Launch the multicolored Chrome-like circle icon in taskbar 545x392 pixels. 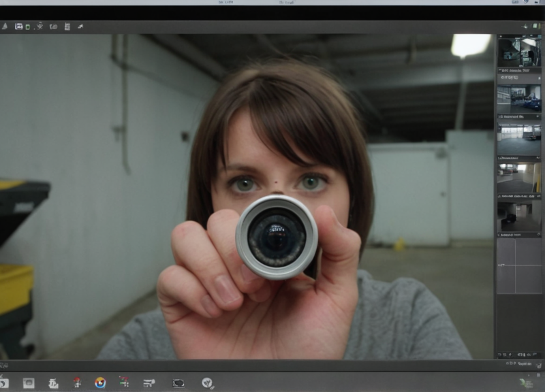click(x=100, y=382)
